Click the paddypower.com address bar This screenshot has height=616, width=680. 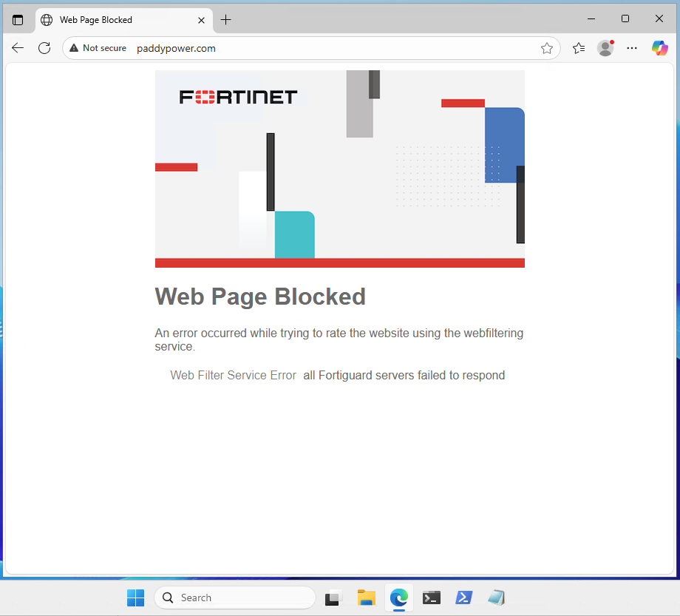(x=333, y=48)
